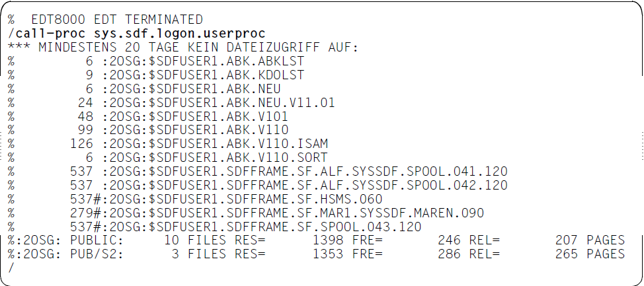
Task: Select the call-proc sys.sdf.logon.userproc command line
Action: click(x=137, y=33)
